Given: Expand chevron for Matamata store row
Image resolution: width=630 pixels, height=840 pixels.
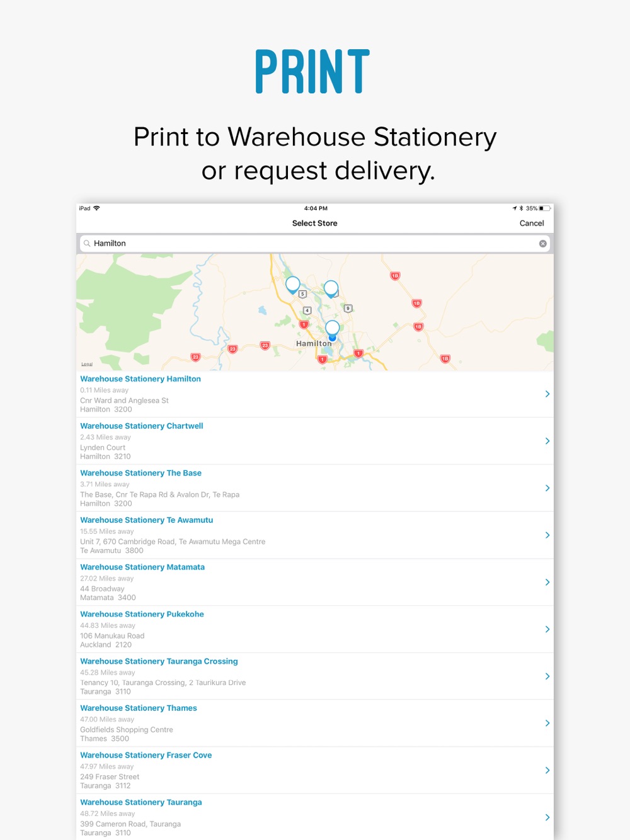Looking at the screenshot, I should point(547,582).
